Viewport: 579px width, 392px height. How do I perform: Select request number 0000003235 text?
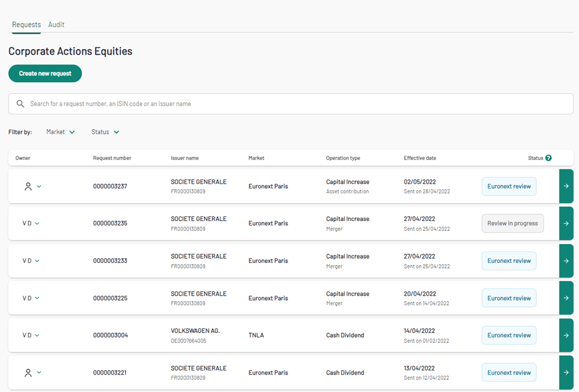[110, 223]
